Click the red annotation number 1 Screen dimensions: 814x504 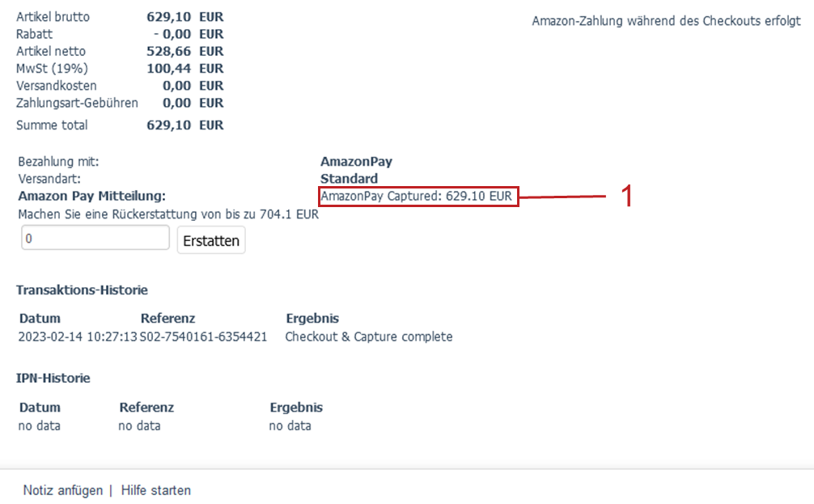[625, 197]
